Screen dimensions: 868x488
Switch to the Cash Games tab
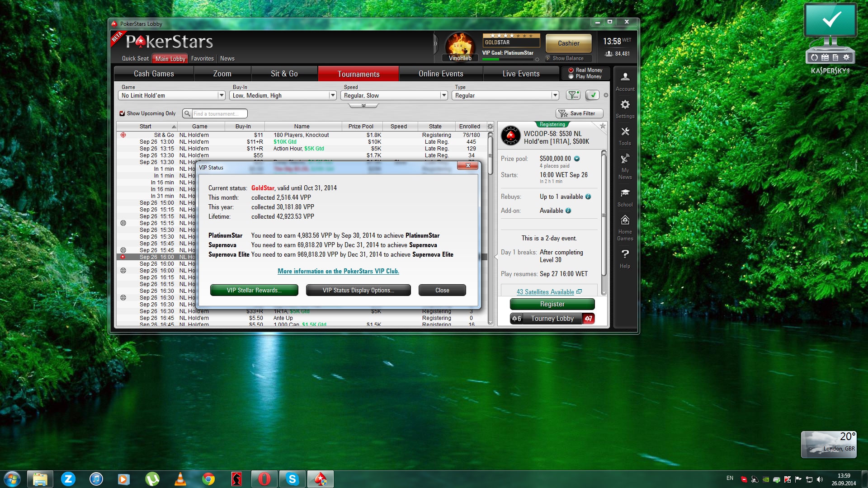point(154,74)
